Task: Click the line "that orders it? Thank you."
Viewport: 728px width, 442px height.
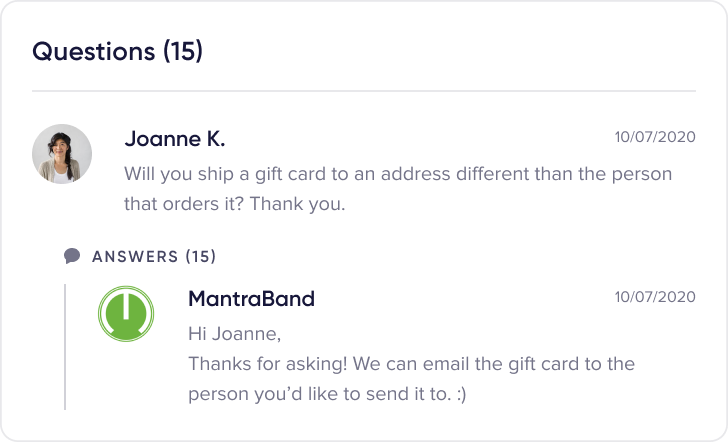Action: 234,204
